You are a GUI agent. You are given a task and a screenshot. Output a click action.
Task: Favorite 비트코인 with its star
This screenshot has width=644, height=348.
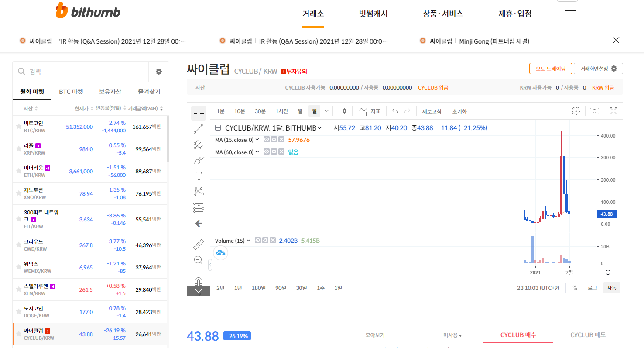pyautogui.click(x=18, y=127)
